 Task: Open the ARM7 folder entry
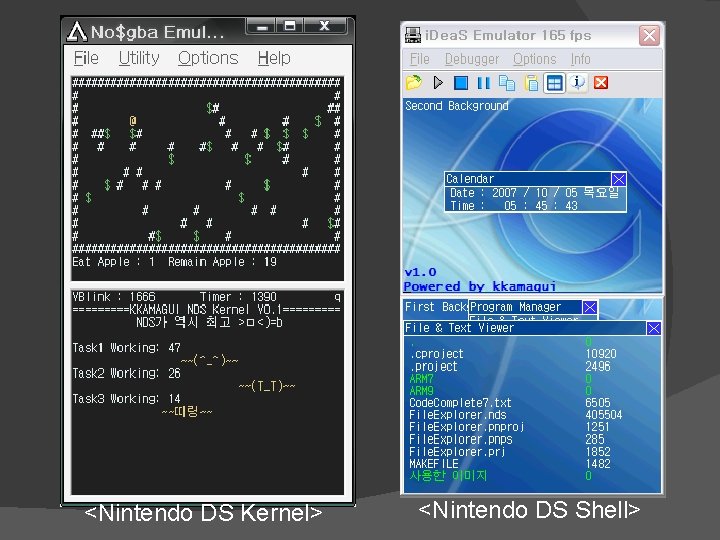422,379
